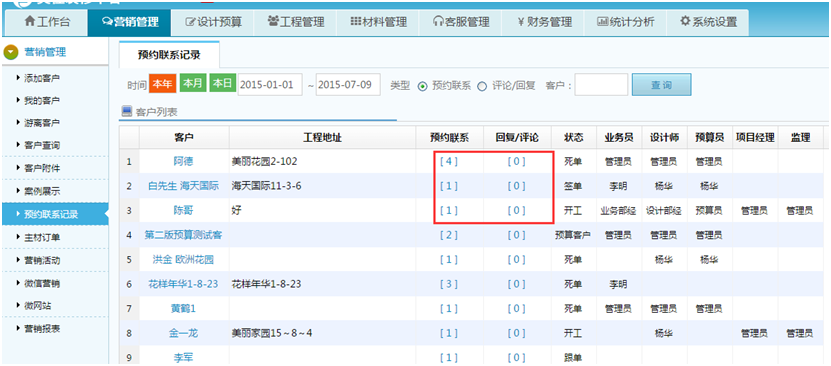
Task: Open 微网站 in the sidebar
Action: [37, 306]
